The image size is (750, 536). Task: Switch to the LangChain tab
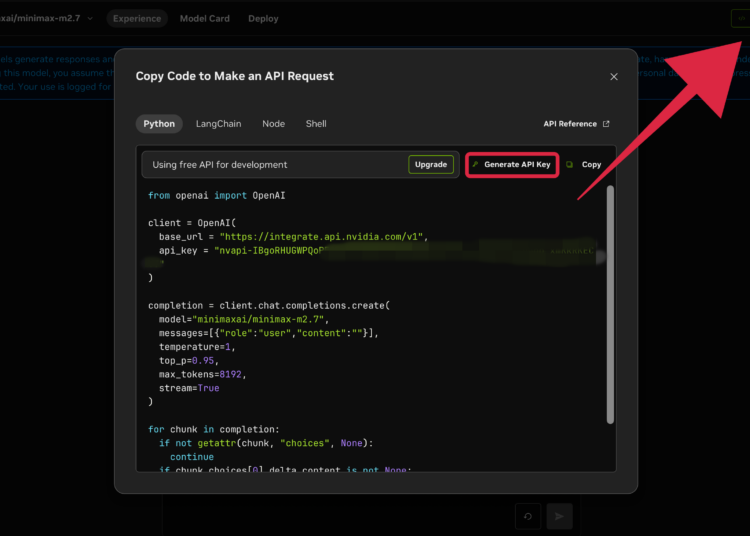(x=218, y=124)
